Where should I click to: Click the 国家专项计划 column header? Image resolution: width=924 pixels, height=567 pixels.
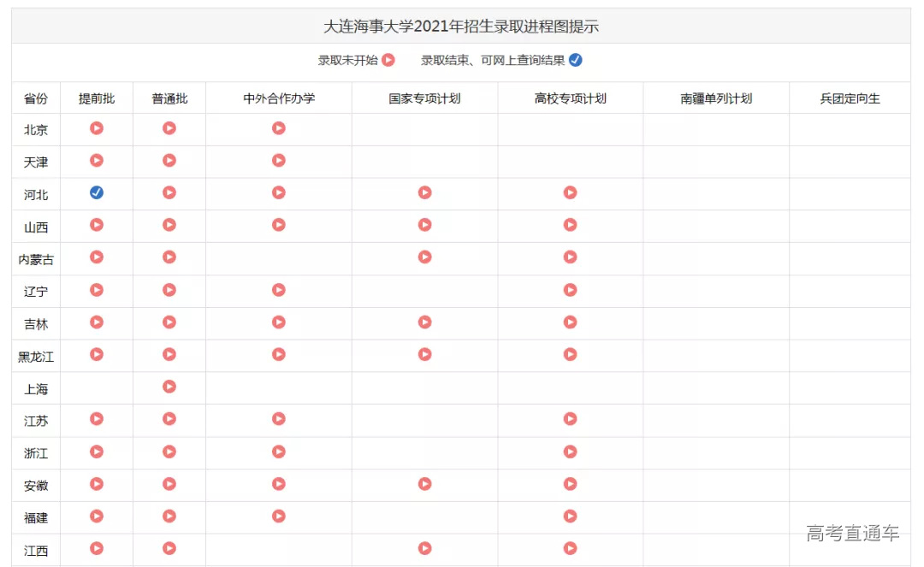pyautogui.click(x=425, y=99)
